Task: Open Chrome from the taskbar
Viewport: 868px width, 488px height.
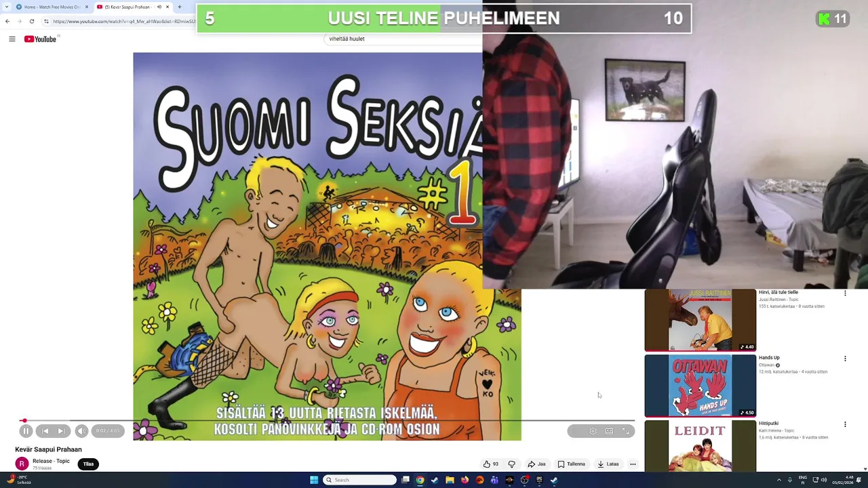Action: tap(420, 480)
